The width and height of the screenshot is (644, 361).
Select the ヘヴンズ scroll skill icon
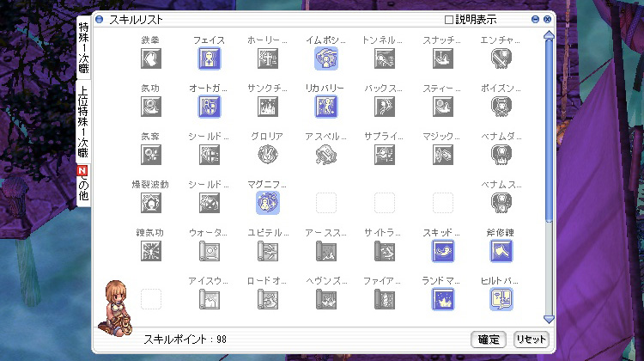[326, 299]
